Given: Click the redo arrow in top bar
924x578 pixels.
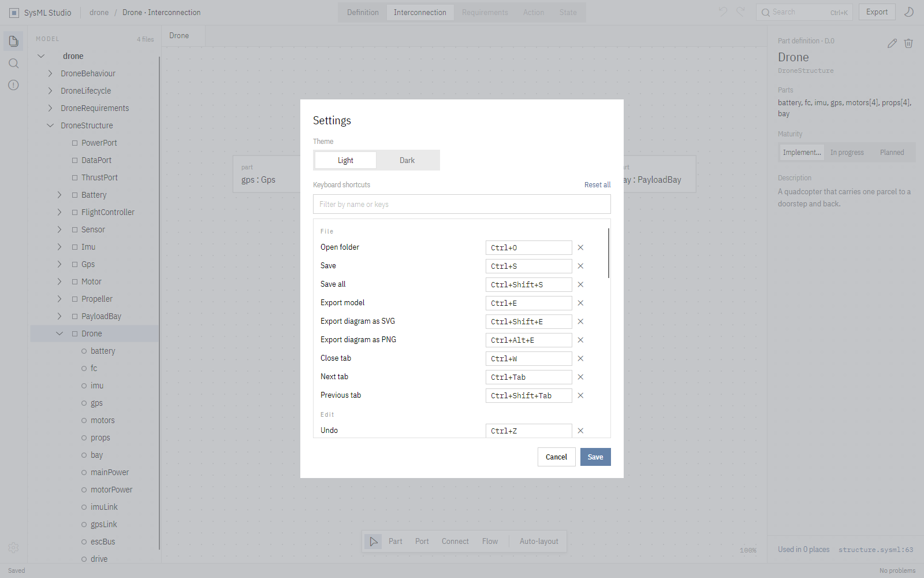Looking at the screenshot, I should pyautogui.click(x=741, y=12).
